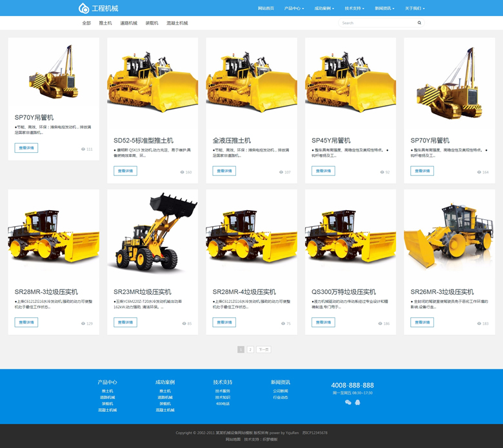
Task: Click eye views icon on QS300万特垃圾压实机 card
Action: click(x=380, y=324)
